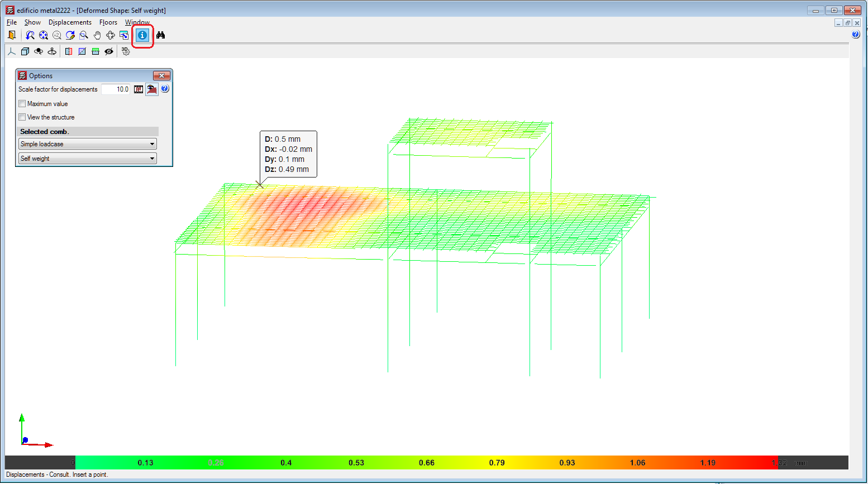Click the hide elements eye icon

pyautogui.click(x=108, y=51)
